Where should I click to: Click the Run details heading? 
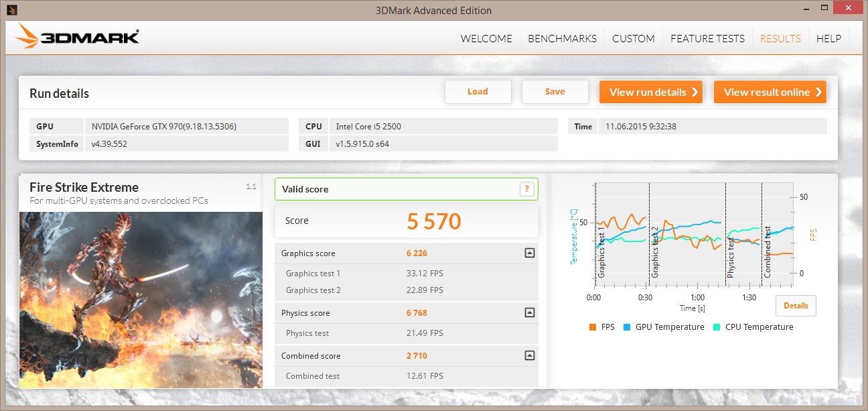coord(59,94)
